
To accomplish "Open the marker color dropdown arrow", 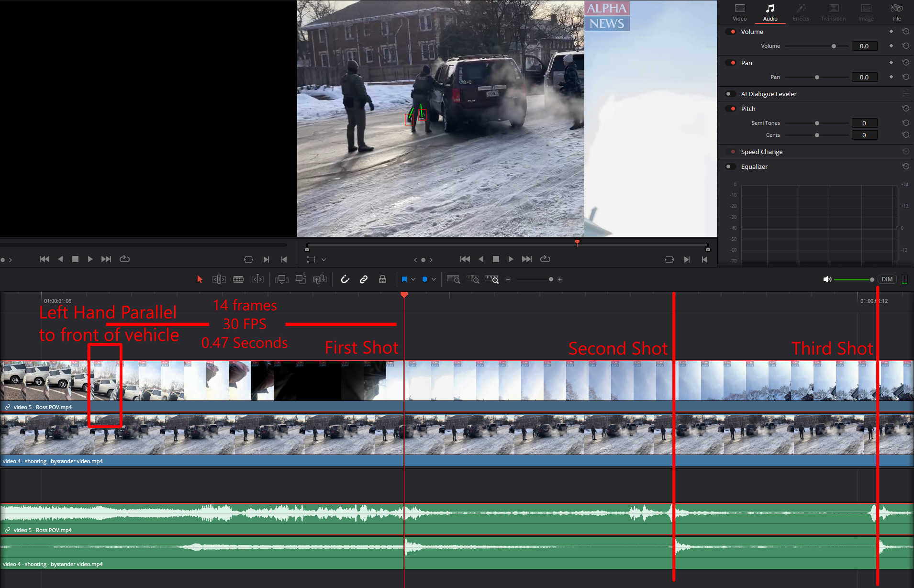I will [434, 279].
